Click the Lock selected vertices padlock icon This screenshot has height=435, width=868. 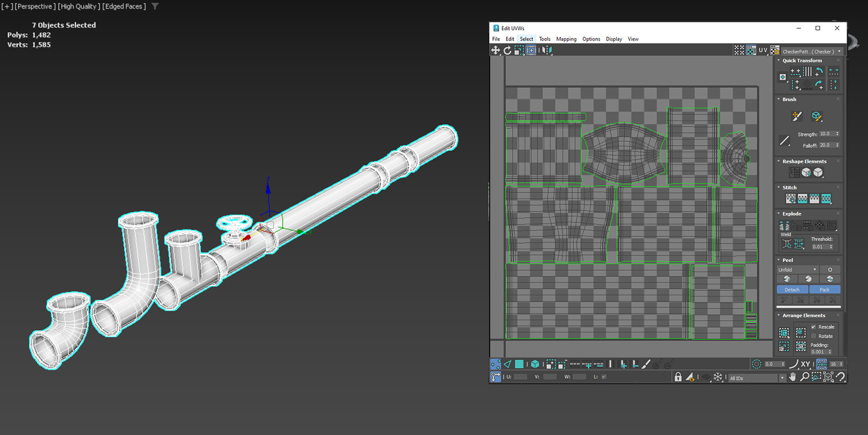[x=678, y=377]
